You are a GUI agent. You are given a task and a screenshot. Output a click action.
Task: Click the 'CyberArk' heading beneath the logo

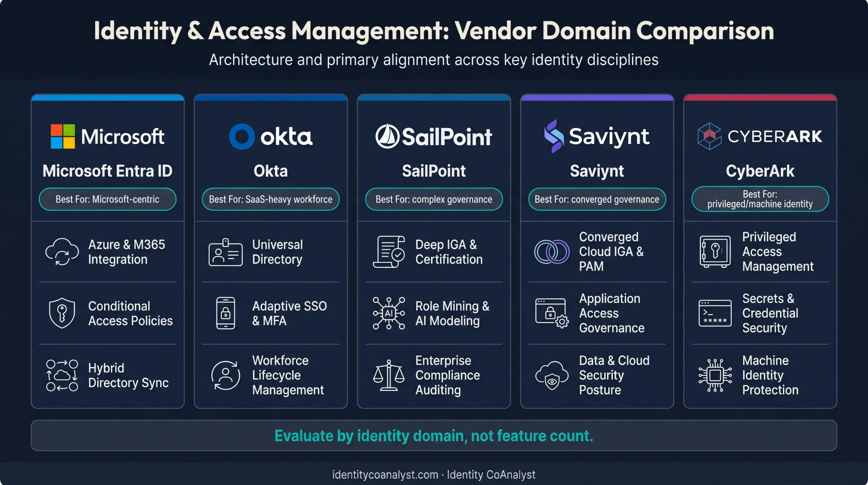[760, 171]
